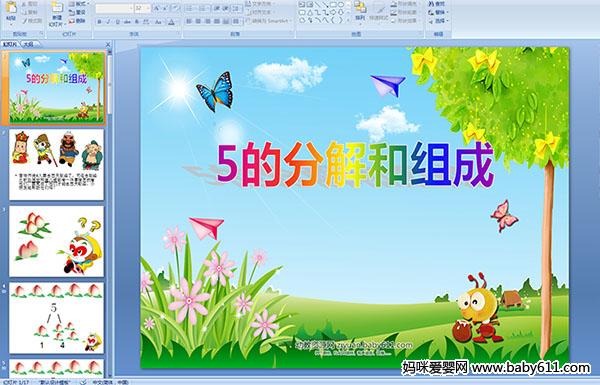Click the thumbnail pane vertical scrollbar
This screenshot has width=600, height=385.
pos(110,210)
